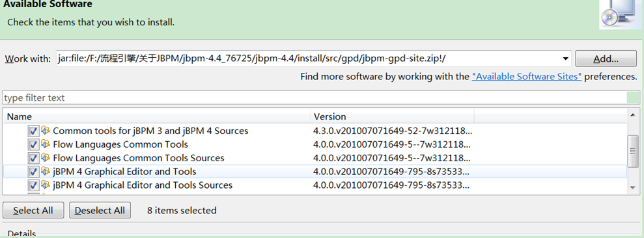
Task: Sort by the Version column header
Action: (392, 116)
